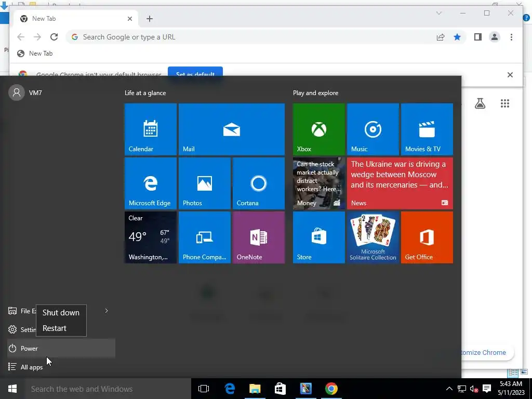Show hidden system tray icons
Screen dimensions: 532x399
pyautogui.click(x=449, y=389)
